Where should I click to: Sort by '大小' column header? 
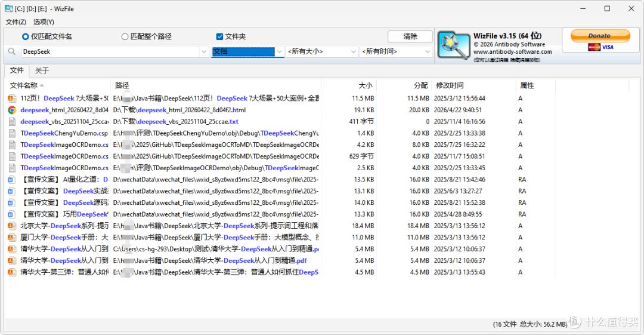[349, 85]
